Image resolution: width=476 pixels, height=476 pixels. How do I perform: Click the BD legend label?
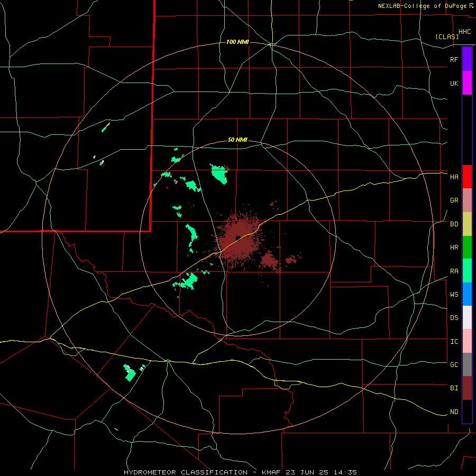click(454, 224)
